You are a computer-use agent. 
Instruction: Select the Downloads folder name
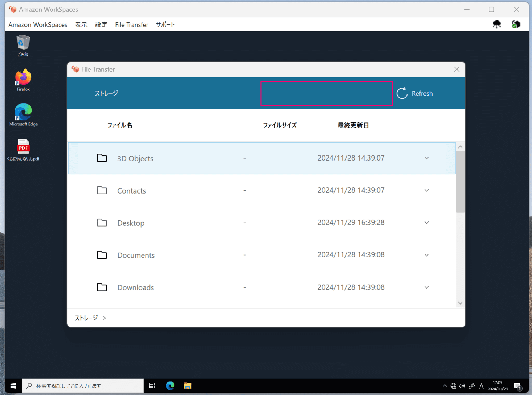tap(136, 287)
